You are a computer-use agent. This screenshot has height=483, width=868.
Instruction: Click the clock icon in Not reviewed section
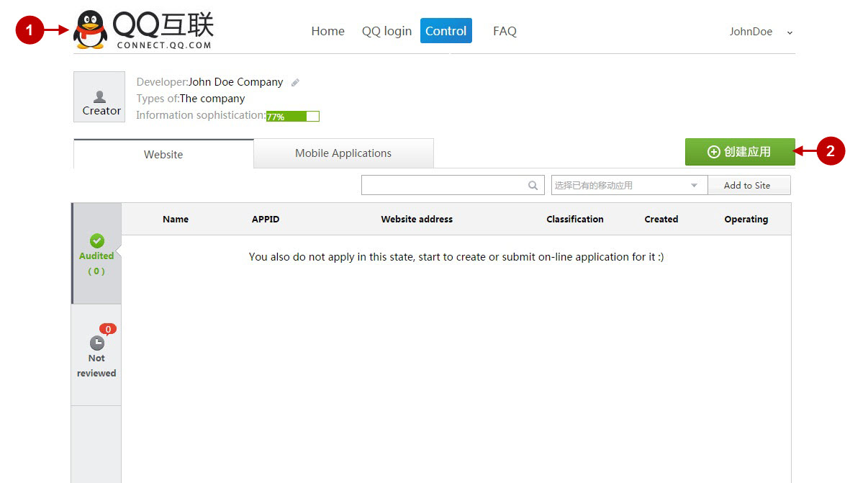tap(96, 344)
